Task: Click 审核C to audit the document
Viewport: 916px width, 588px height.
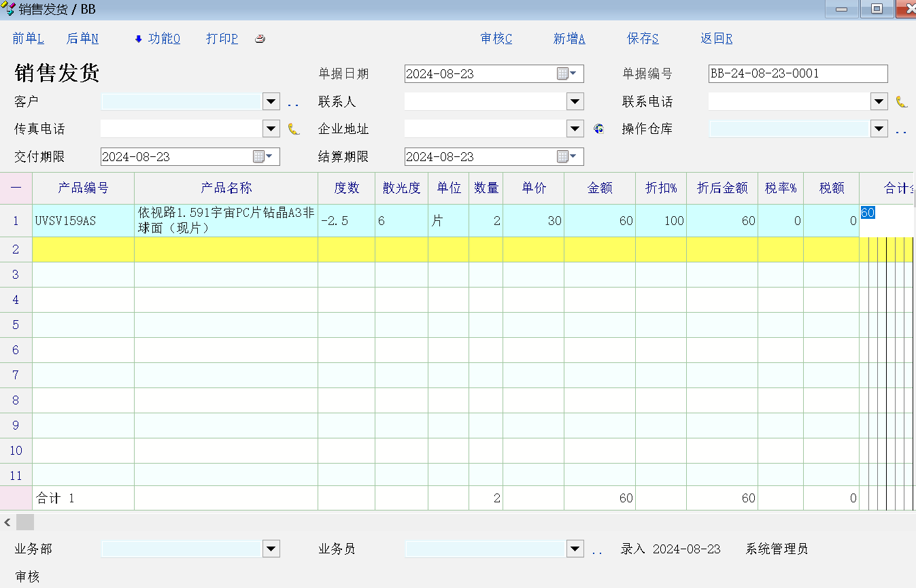Action: [496, 39]
